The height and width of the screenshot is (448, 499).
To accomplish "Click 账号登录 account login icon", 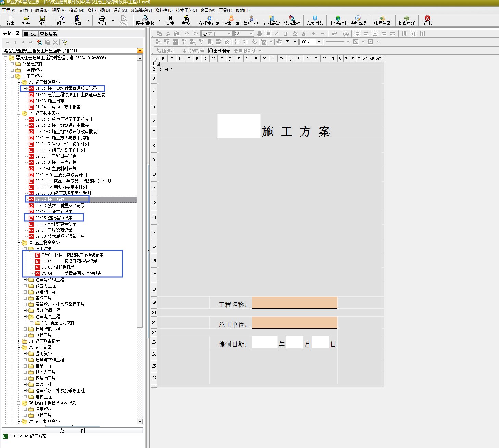I will coord(382,20).
